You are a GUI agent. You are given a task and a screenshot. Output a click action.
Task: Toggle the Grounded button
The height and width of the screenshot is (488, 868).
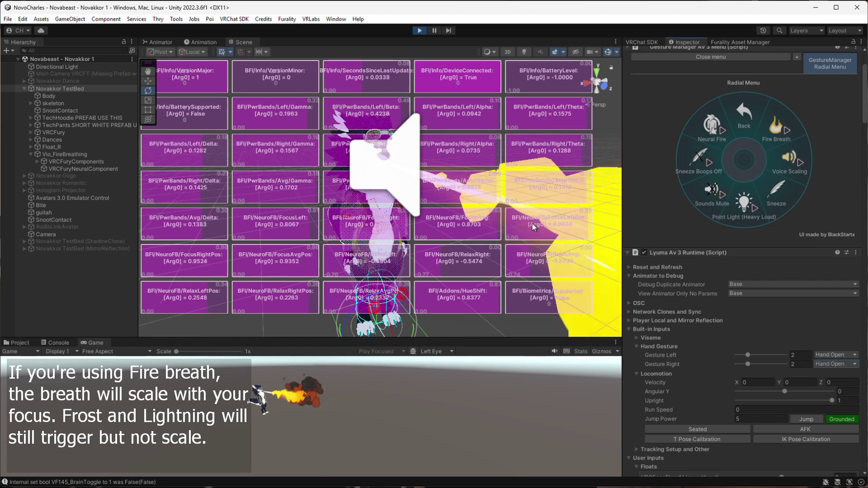point(841,419)
